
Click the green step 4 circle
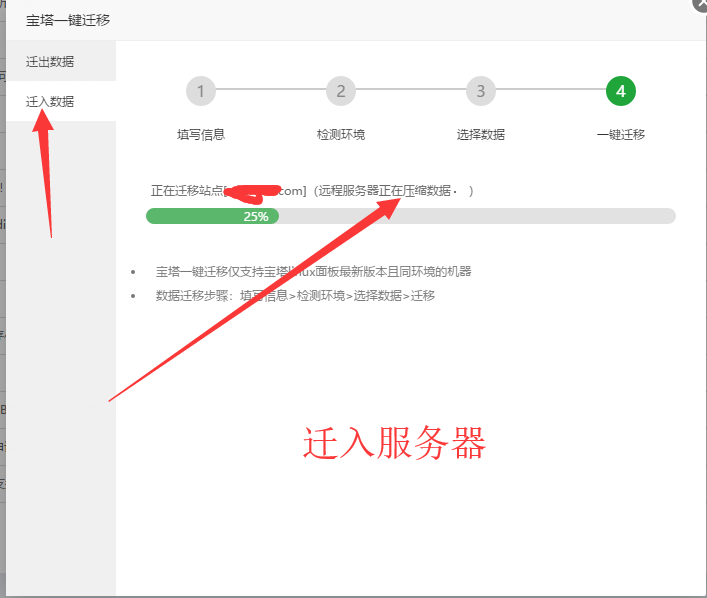click(x=621, y=91)
